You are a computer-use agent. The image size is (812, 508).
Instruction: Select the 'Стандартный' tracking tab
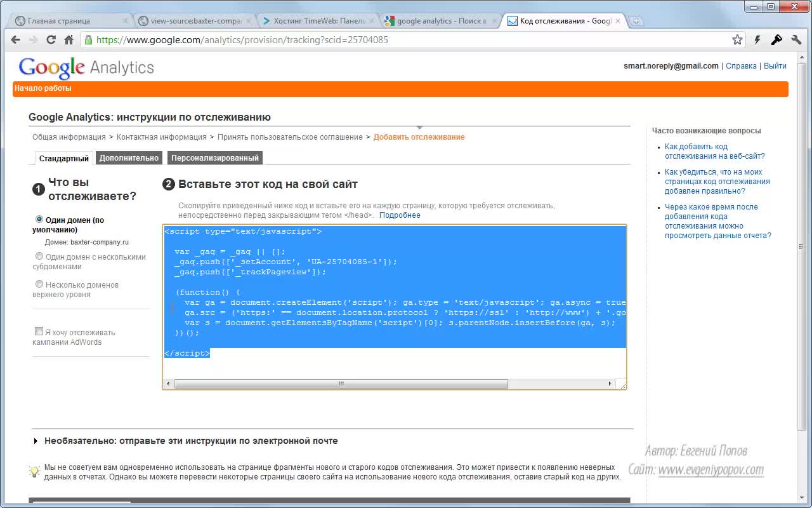pyautogui.click(x=63, y=158)
